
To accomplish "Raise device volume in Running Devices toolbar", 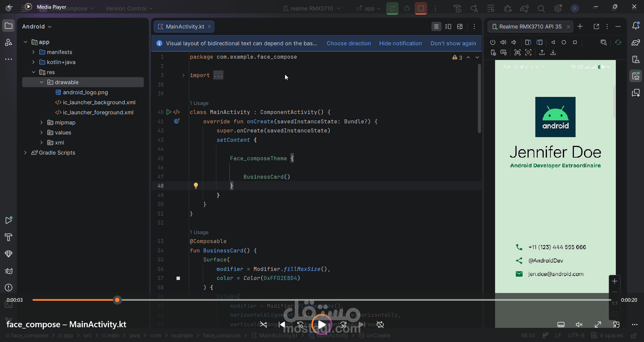I will click(503, 42).
